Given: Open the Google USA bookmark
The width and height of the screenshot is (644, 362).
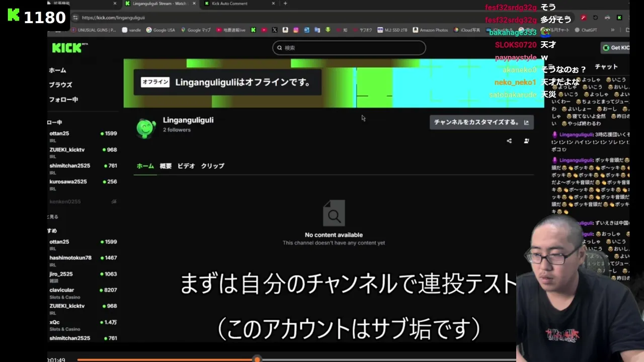Looking at the screenshot, I should 160,30.
